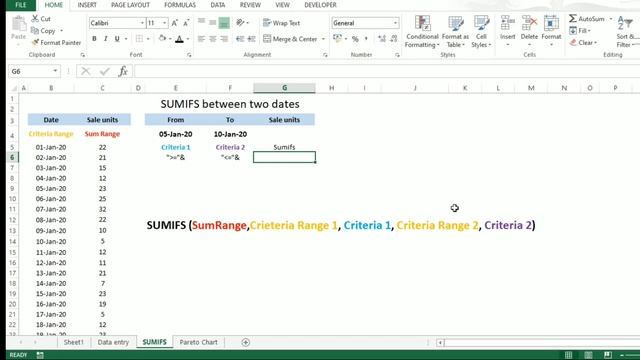Activate the Format Painter tool
This screenshot has height=360, width=640.
(x=56, y=42)
